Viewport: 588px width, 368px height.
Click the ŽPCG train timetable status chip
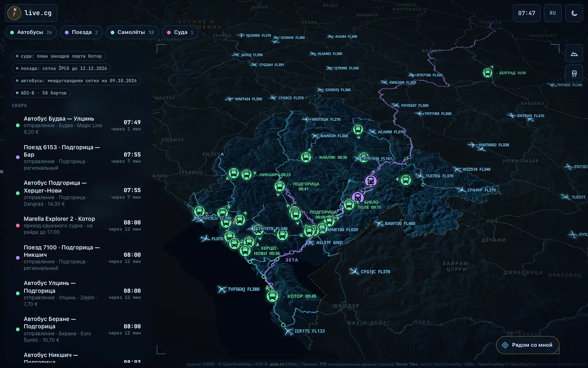pos(62,68)
